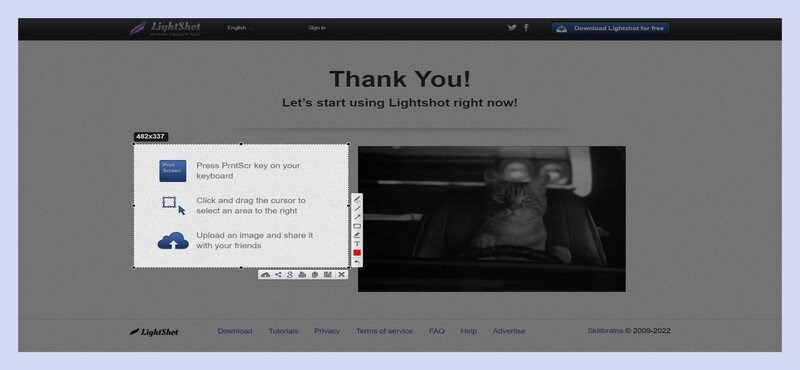Select the Text tool
The image size is (800, 370).
pyautogui.click(x=357, y=244)
